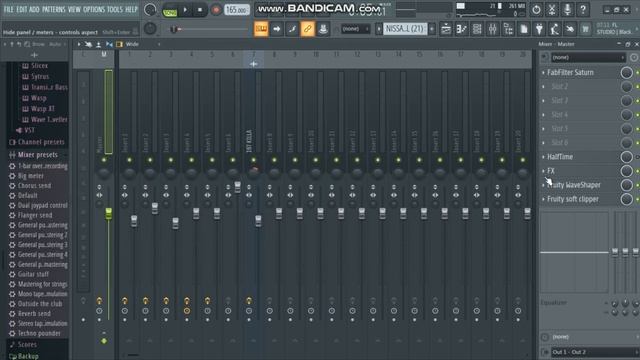Click the browser back undo-arrow icon
The width and height of the screenshot is (640, 360).
19,44
